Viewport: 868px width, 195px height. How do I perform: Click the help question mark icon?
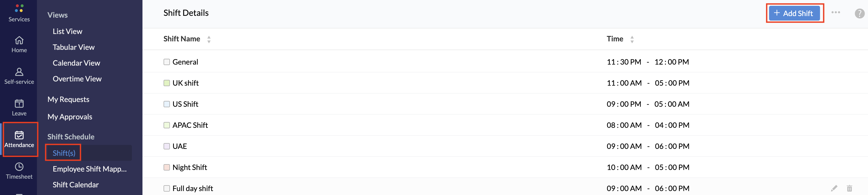(859, 13)
